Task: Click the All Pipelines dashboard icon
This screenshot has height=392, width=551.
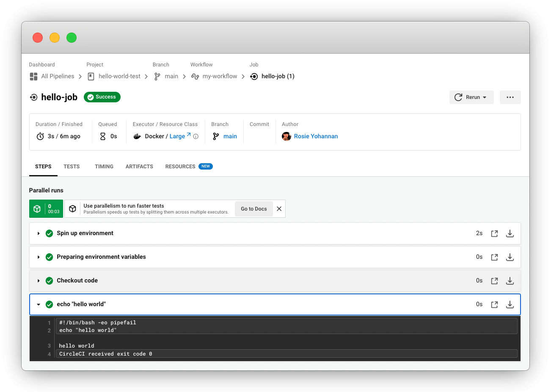Action: pyautogui.click(x=33, y=76)
